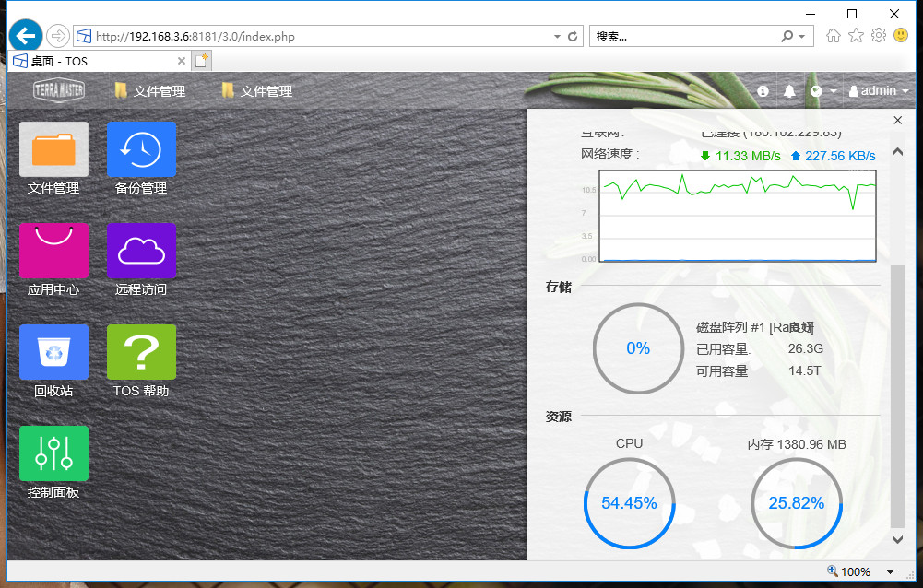
Task: Click the browser search input field
Action: pos(682,37)
